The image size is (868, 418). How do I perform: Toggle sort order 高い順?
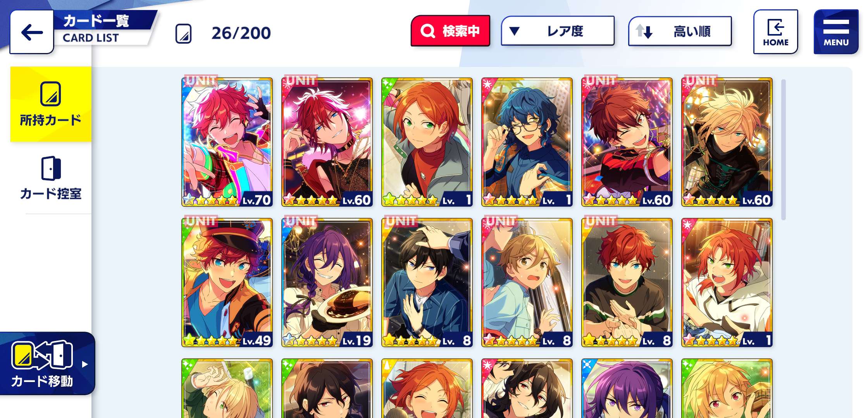[x=680, y=31]
